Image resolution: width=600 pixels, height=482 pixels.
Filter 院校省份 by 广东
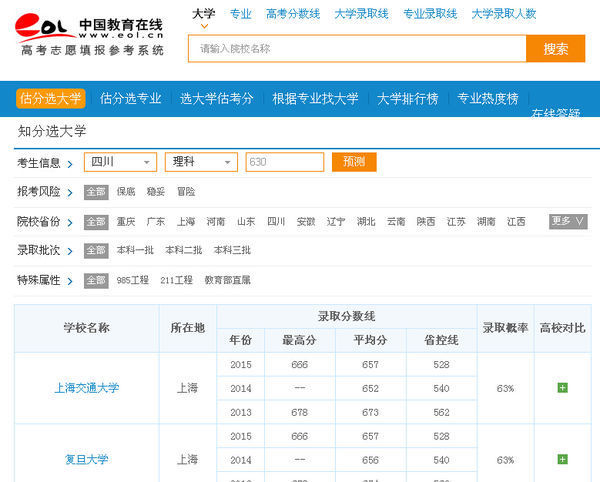[x=156, y=222]
